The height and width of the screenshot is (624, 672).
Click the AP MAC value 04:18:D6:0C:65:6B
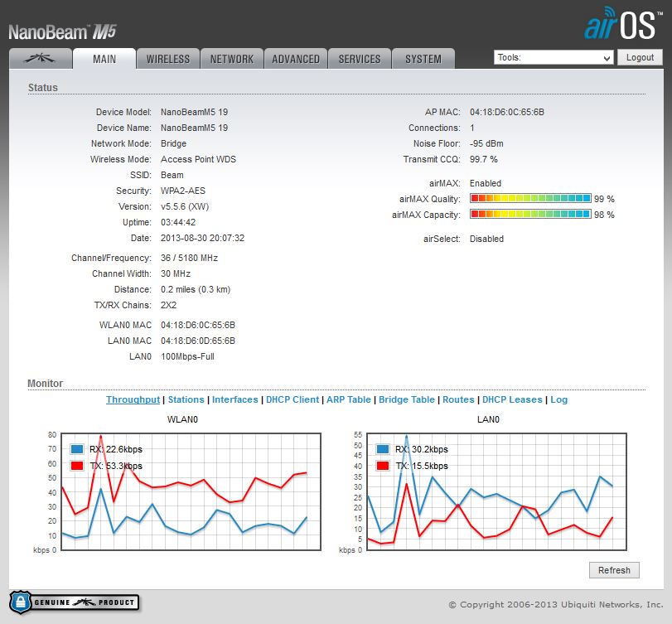[x=506, y=112]
